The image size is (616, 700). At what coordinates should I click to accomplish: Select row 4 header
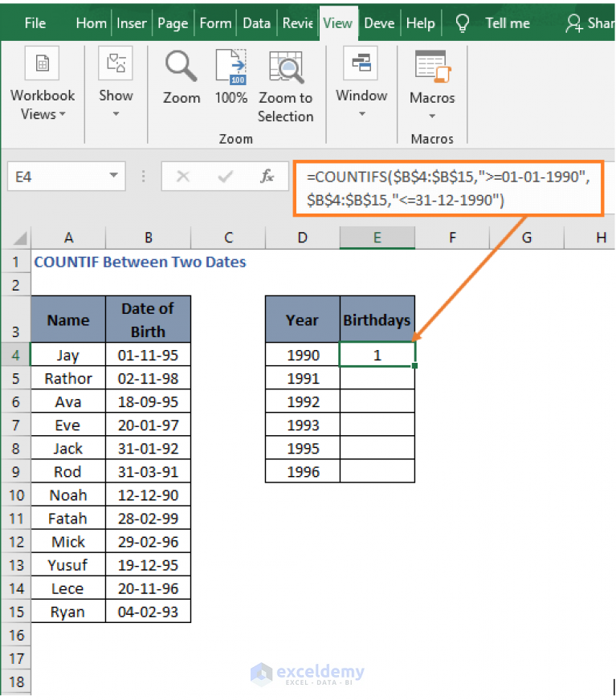point(15,356)
